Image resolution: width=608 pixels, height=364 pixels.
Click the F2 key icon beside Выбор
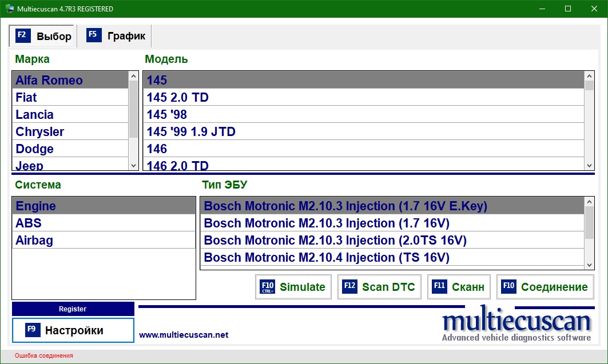tap(23, 35)
